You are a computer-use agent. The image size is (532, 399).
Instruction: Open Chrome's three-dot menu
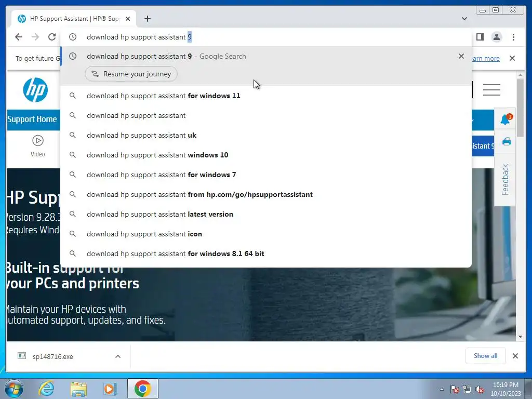coord(514,37)
